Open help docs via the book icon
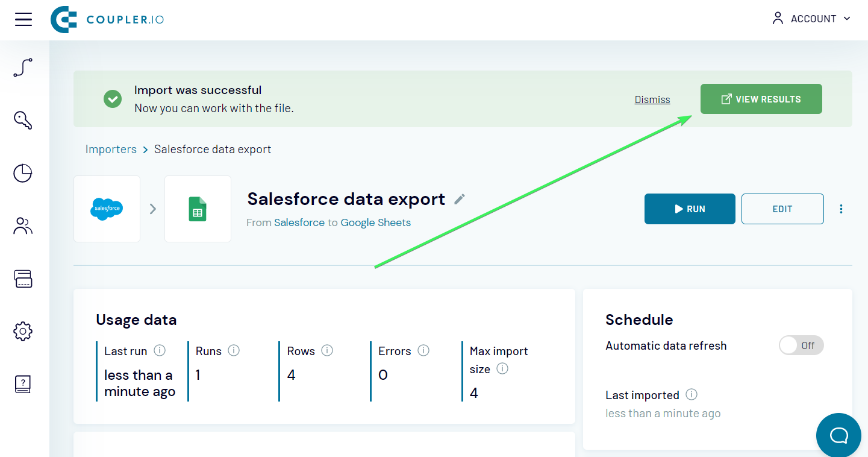 click(22, 383)
